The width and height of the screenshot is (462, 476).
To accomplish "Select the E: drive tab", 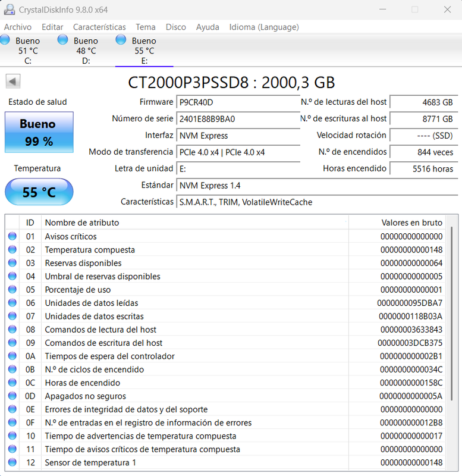I will pyautogui.click(x=144, y=51).
